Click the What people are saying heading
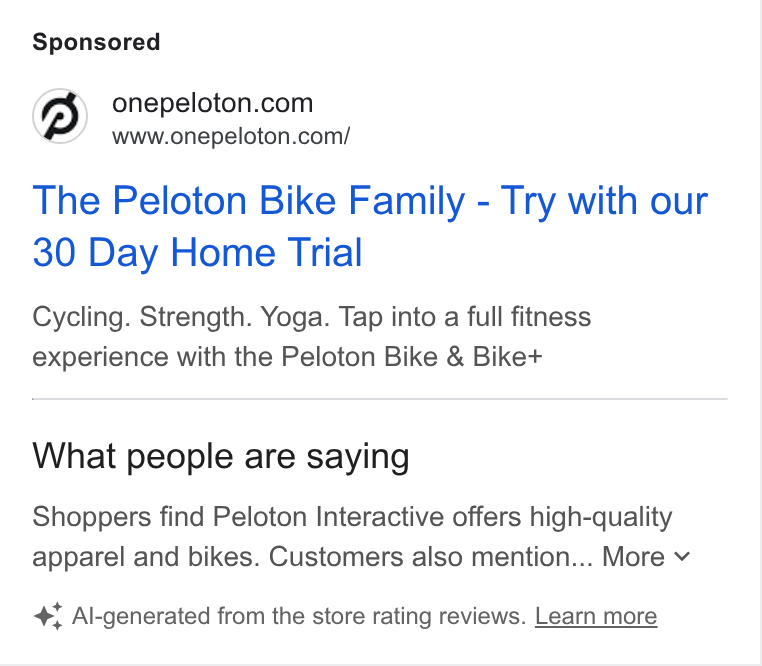The width and height of the screenshot is (762, 666). 221,456
